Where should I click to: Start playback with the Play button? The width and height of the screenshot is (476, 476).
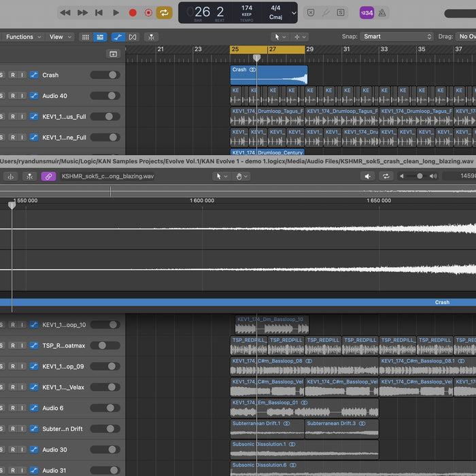point(116,13)
